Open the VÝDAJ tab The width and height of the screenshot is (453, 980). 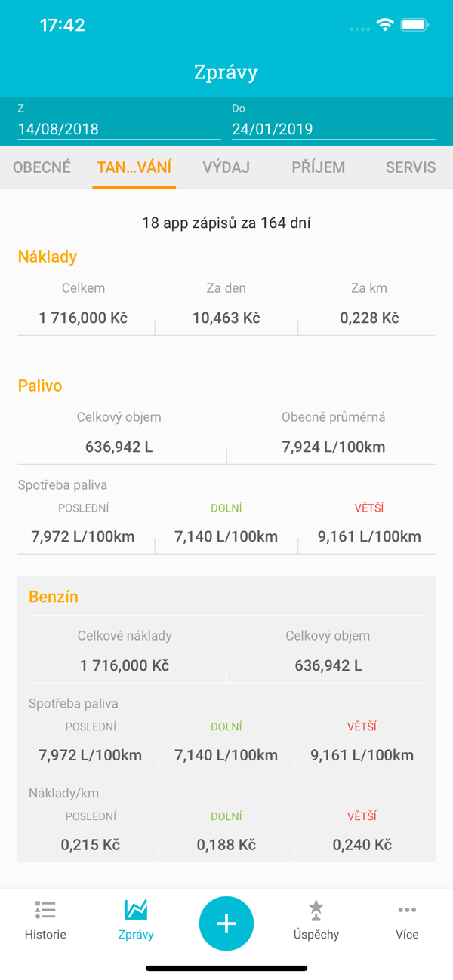(x=226, y=167)
